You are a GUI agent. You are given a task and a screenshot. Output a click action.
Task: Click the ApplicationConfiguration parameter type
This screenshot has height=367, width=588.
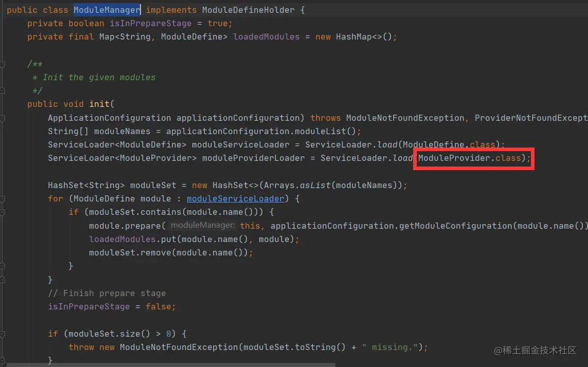coord(109,118)
